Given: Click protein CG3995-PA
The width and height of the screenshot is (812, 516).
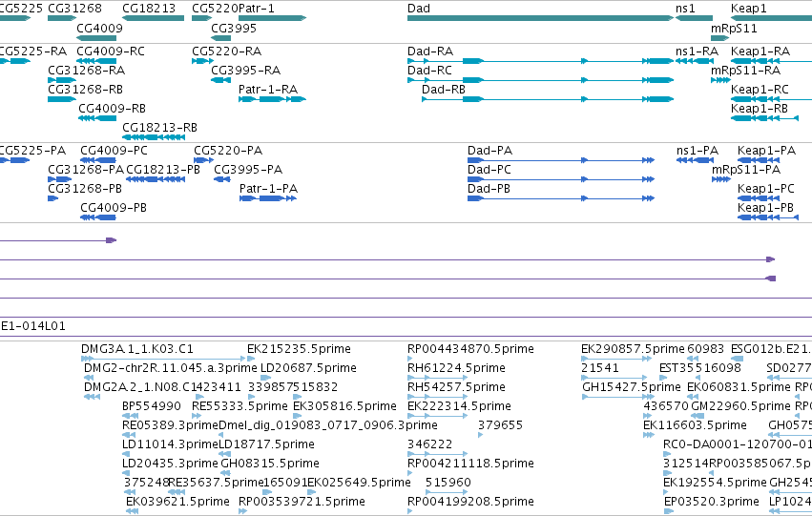Looking at the screenshot, I should point(222,179).
